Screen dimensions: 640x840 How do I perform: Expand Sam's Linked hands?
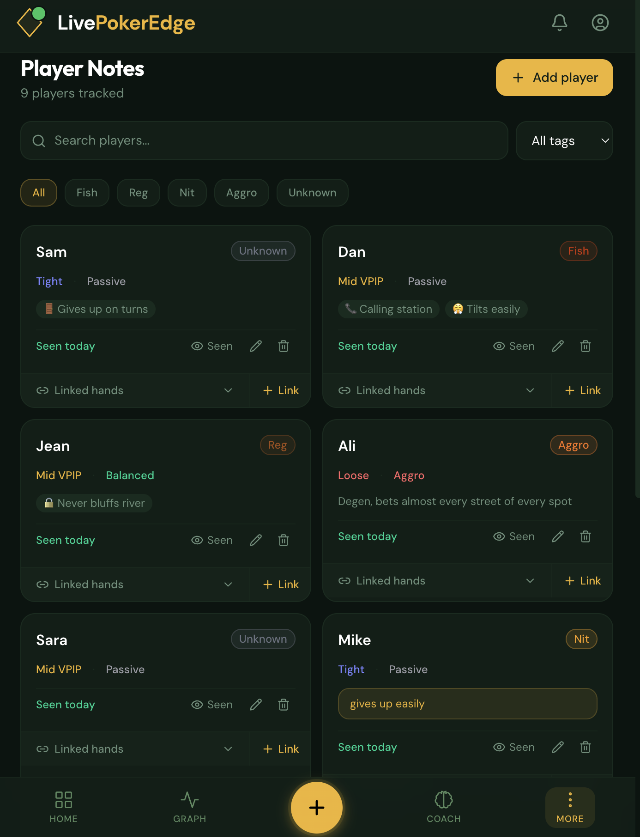[x=135, y=390]
